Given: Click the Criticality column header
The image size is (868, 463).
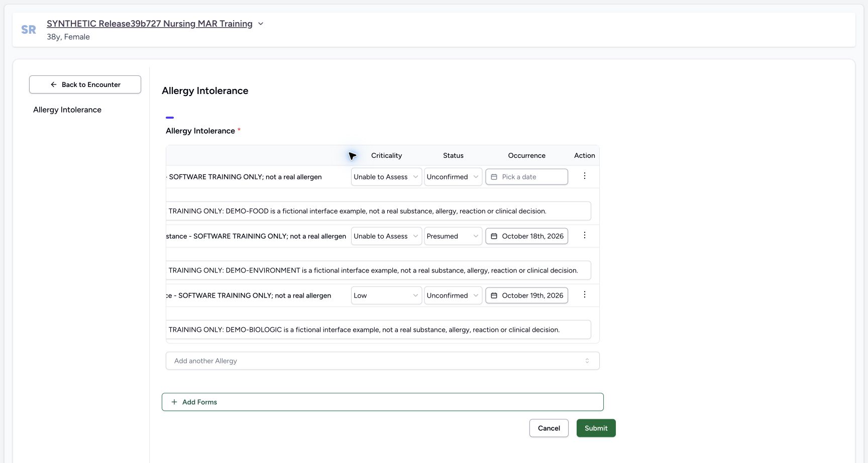Looking at the screenshot, I should (386, 155).
